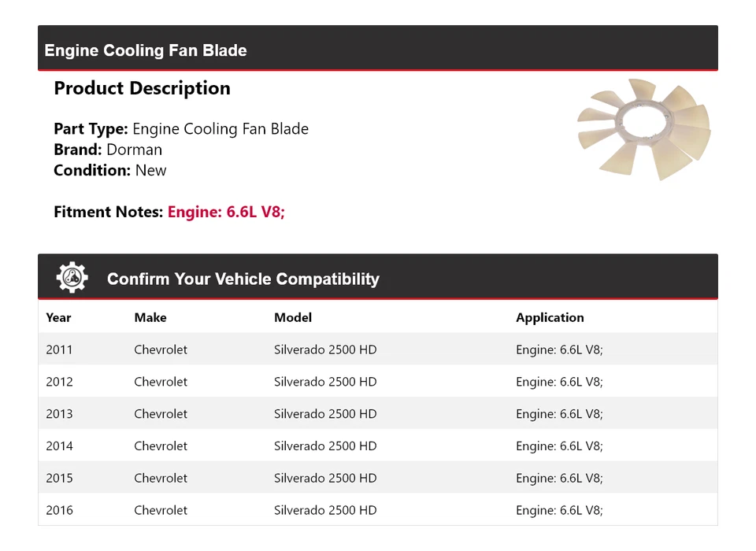This screenshot has height=551, width=756.
Task: Click the Part Type line
Action: (181, 129)
